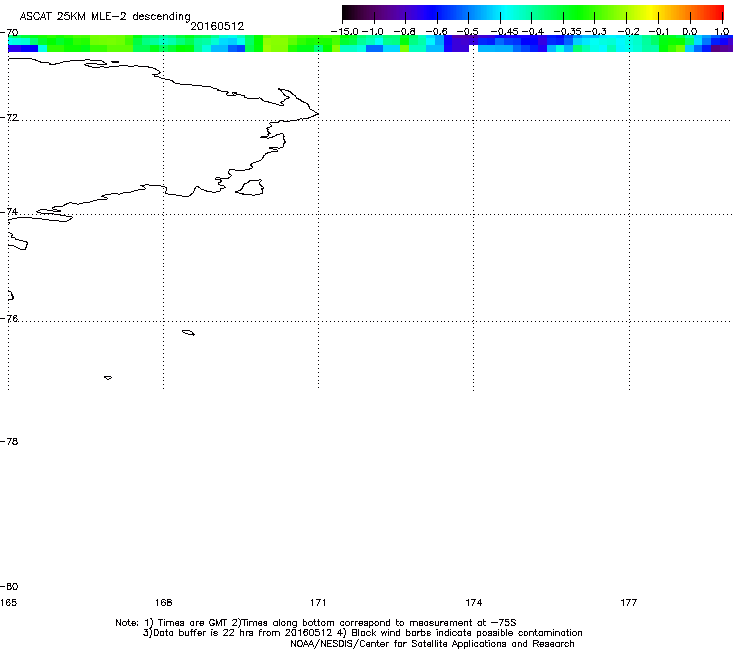Click the NOAA/NESDIS credit line

coord(432,643)
